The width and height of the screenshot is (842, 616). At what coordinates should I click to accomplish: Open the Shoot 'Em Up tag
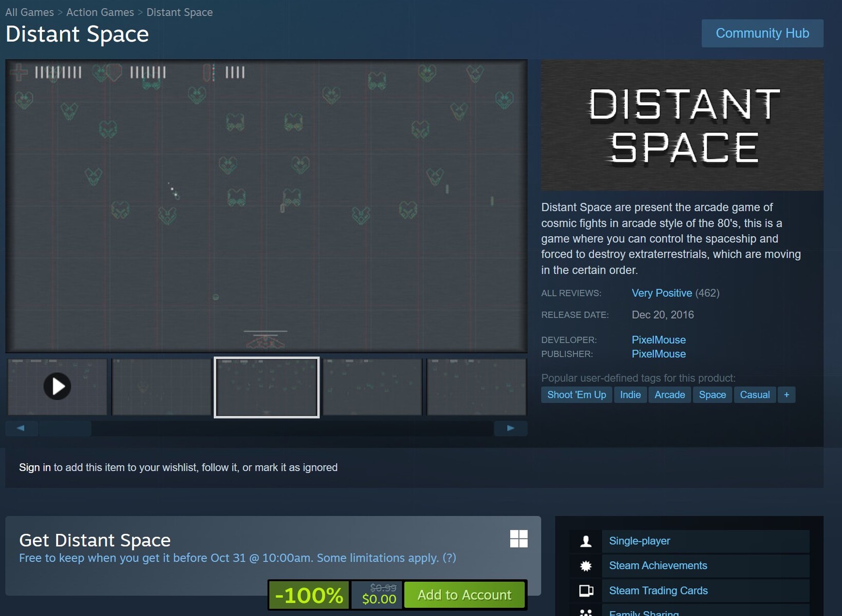(x=576, y=395)
